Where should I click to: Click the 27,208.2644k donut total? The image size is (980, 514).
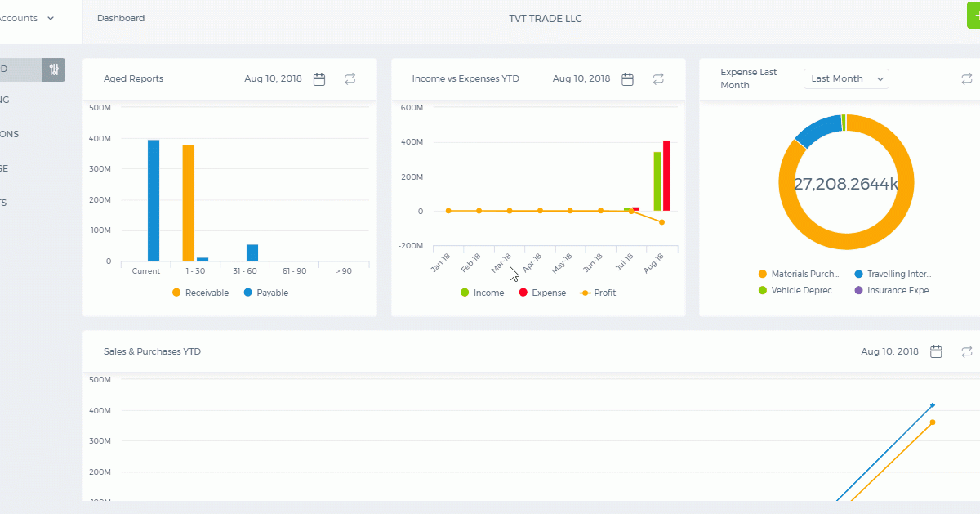[846, 184]
